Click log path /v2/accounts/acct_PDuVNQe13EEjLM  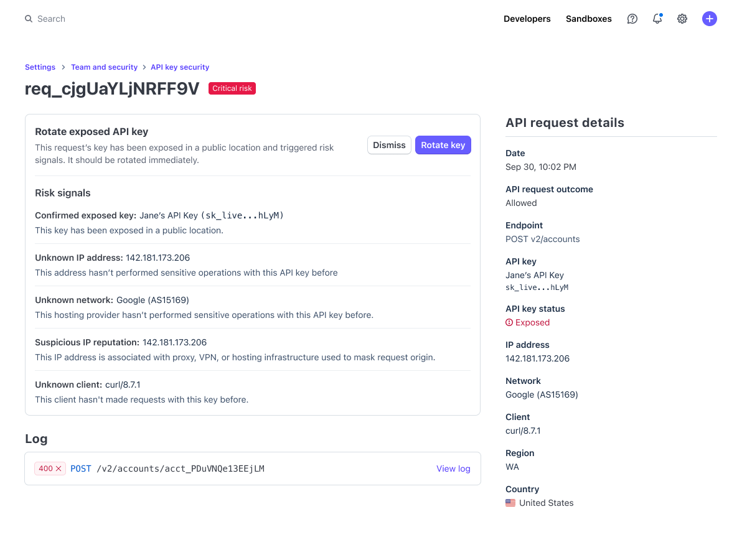(181, 469)
